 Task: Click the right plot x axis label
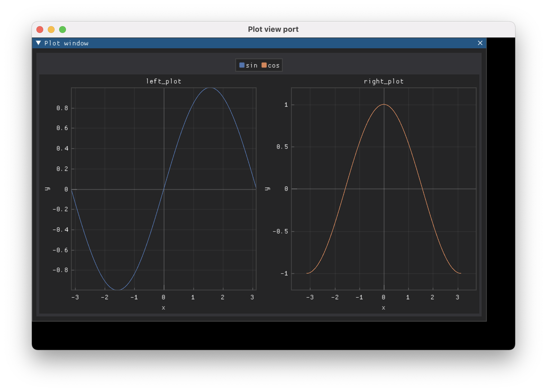pos(384,308)
